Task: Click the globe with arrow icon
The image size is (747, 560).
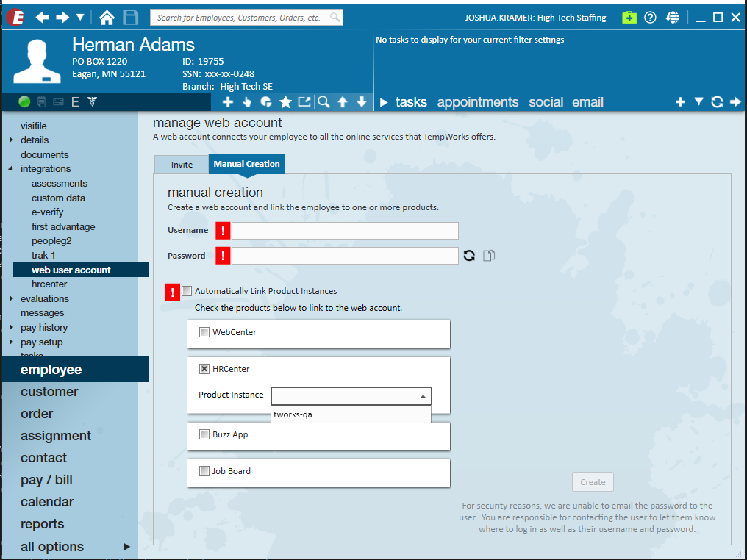Action: [x=672, y=18]
